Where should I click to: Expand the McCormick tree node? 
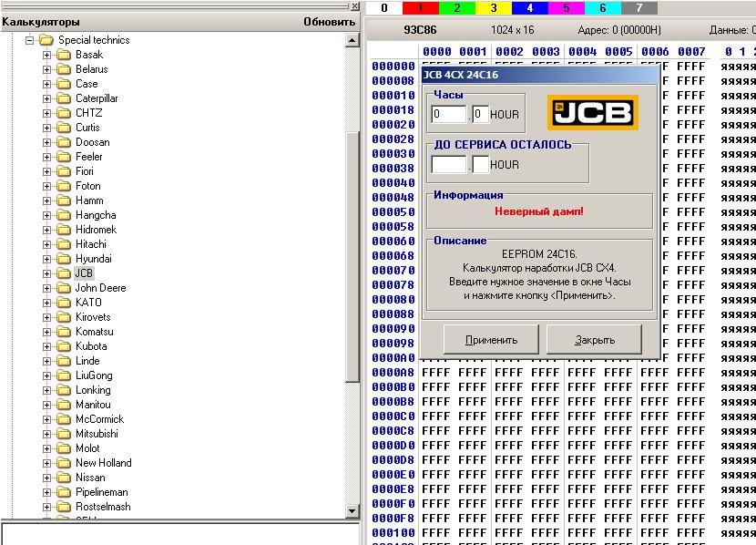pyautogui.click(x=46, y=419)
